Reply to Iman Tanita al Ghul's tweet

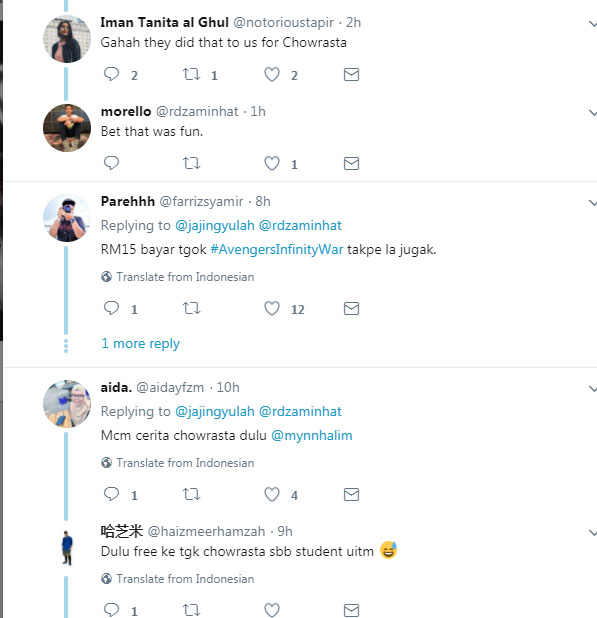tap(111, 74)
